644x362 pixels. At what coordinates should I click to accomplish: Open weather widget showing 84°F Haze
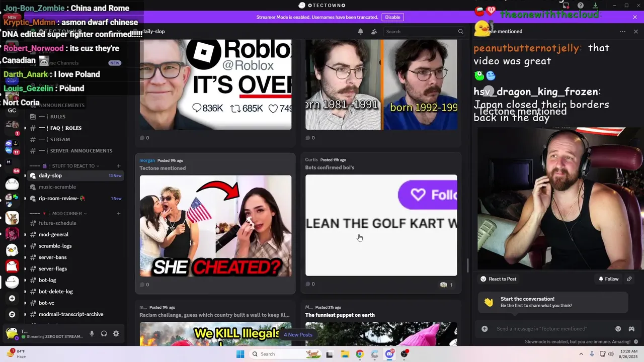[16, 353]
